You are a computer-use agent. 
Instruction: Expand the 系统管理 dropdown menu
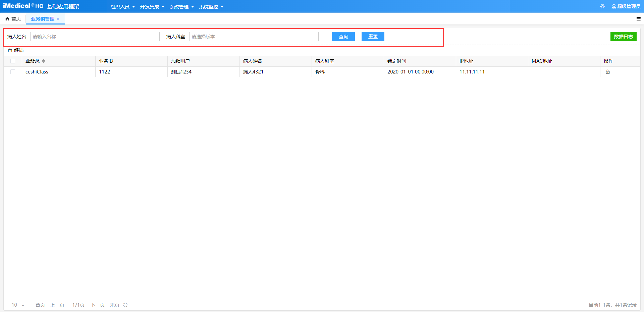pos(181,7)
